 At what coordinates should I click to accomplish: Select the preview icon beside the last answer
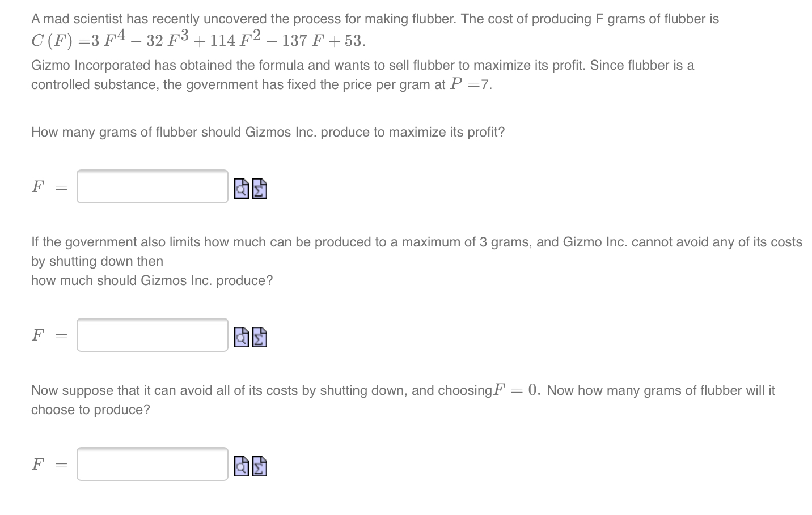240,466
